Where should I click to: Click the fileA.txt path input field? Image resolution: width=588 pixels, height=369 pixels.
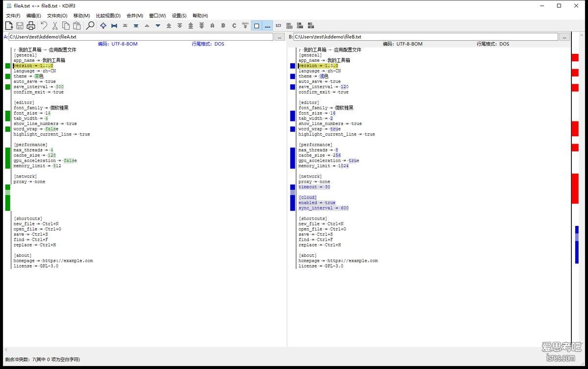[x=141, y=37]
